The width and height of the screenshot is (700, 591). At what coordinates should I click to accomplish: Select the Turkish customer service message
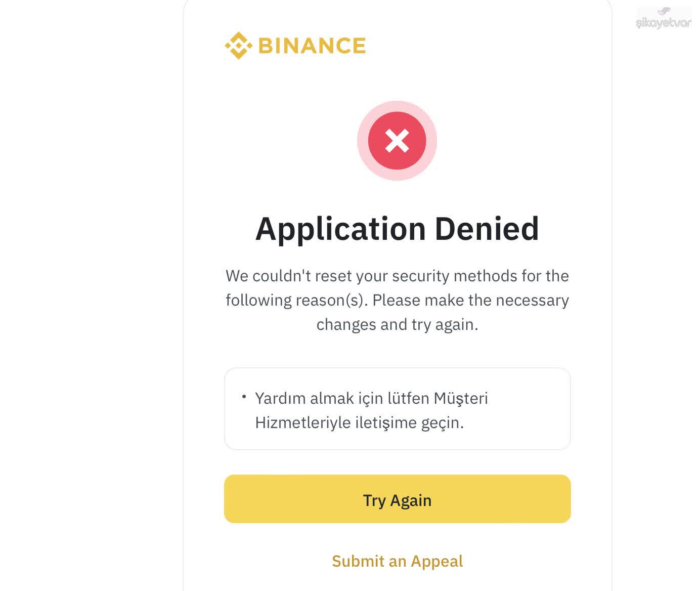(372, 409)
